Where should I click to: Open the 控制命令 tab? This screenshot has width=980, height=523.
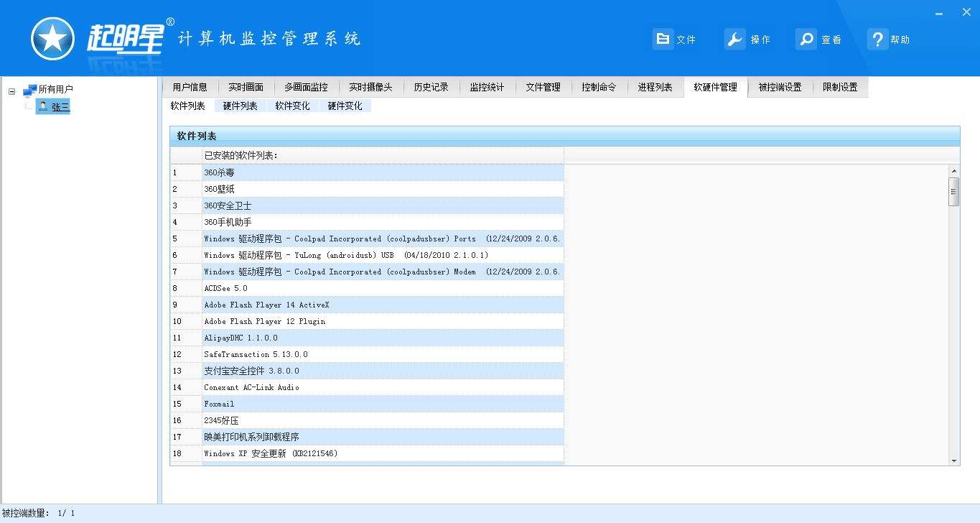pyautogui.click(x=599, y=87)
